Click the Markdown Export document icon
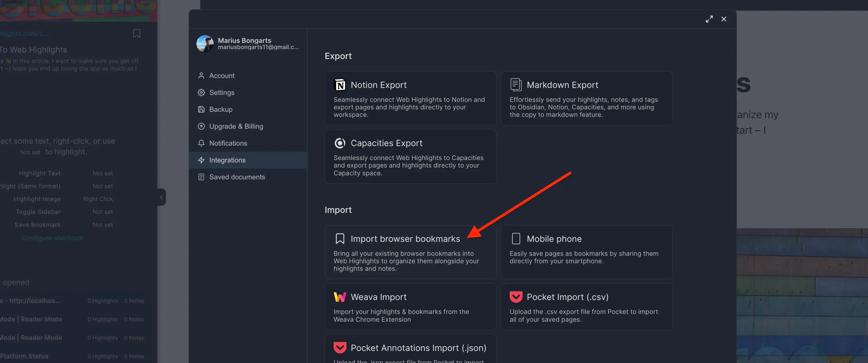This screenshot has height=363, width=868. tap(516, 85)
